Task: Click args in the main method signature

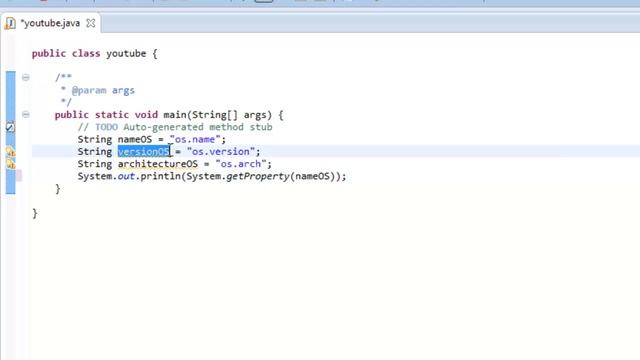Action: [255, 115]
